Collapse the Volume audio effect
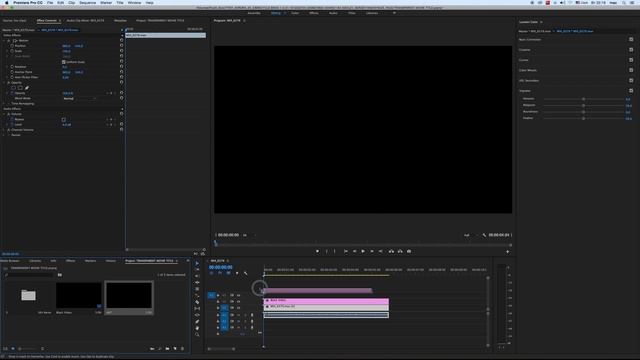This screenshot has height=360, width=640. coord(4,114)
